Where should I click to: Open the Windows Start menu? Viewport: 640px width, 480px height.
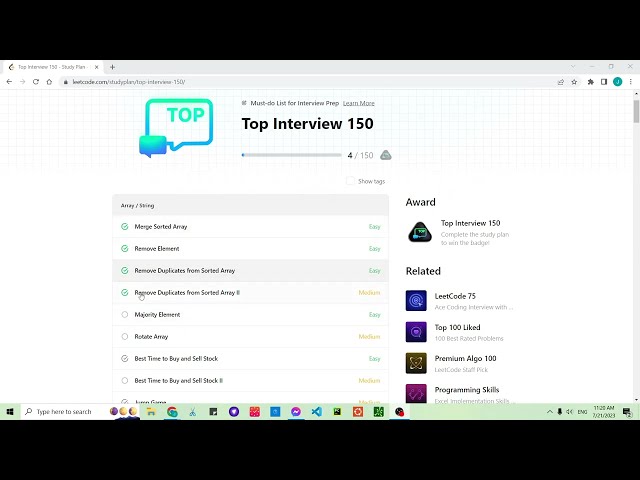coord(10,411)
